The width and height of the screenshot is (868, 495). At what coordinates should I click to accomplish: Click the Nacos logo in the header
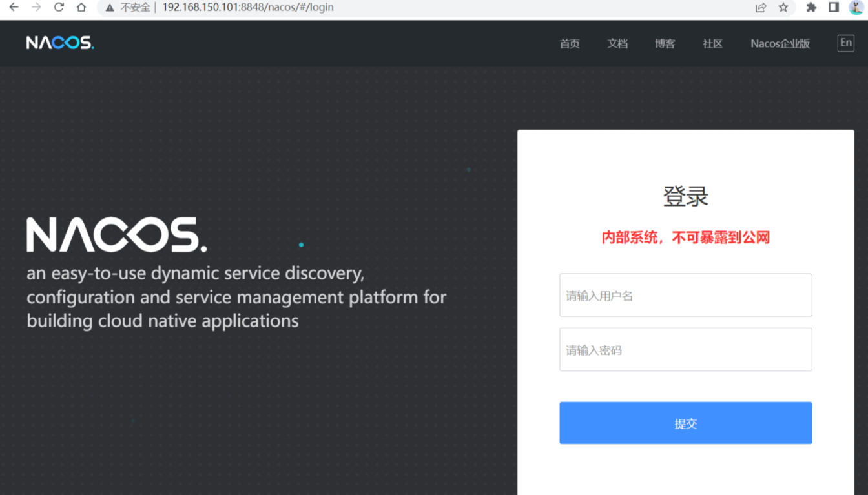pos(60,43)
